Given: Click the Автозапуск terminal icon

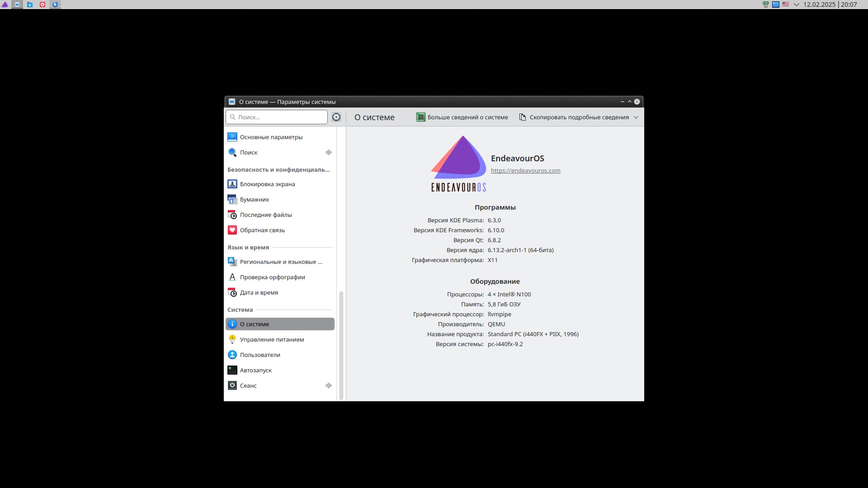Looking at the screenshot, I should click(232, 370).
